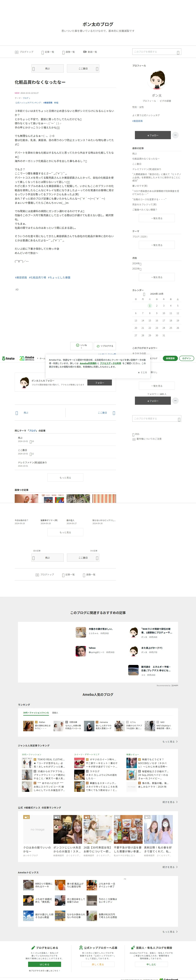Click the green はじめる button

point(45,964)
